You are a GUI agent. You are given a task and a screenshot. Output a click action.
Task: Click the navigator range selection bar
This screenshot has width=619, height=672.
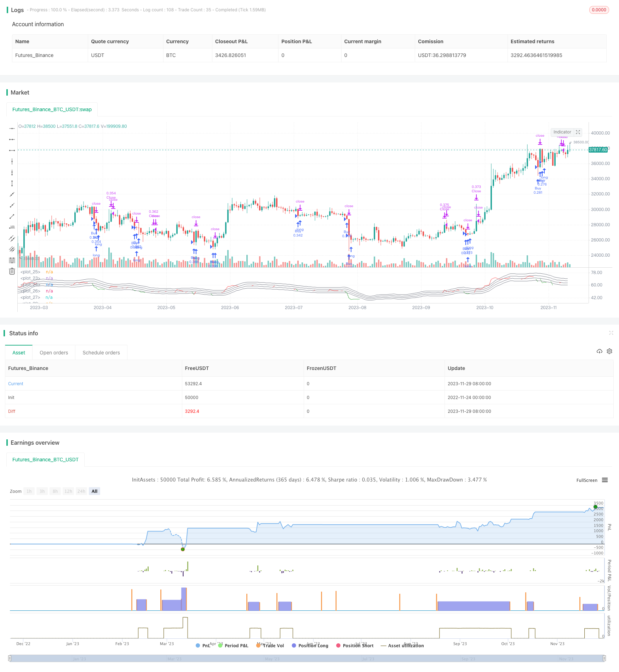point(307,659)
